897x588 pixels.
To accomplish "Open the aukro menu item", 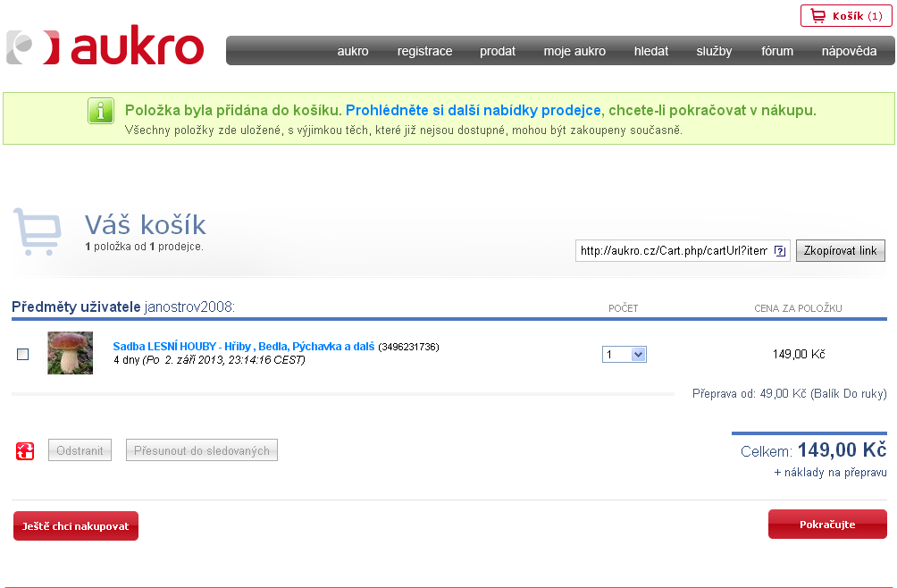I will coord(353,51).
